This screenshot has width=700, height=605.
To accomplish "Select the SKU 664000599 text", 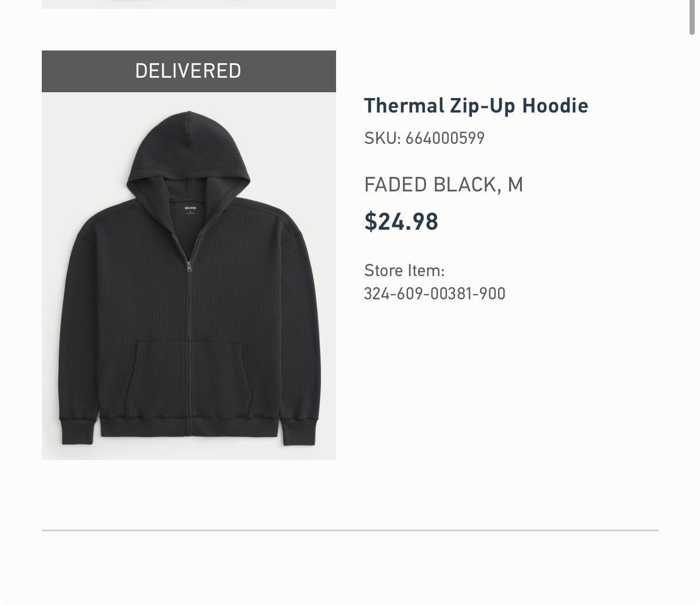I will point(424,138).
